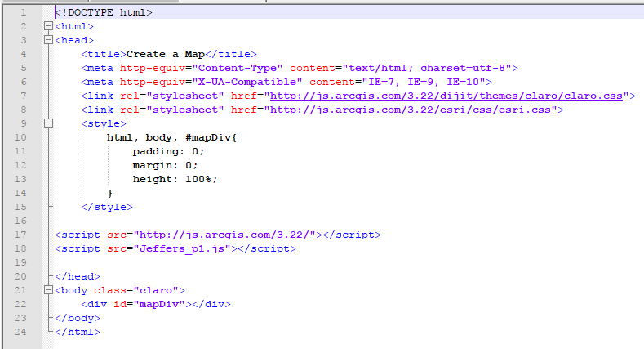This screenshot has height=349, width=644.
Task: Open the claro.css stylesheet link
Action: 446,96
